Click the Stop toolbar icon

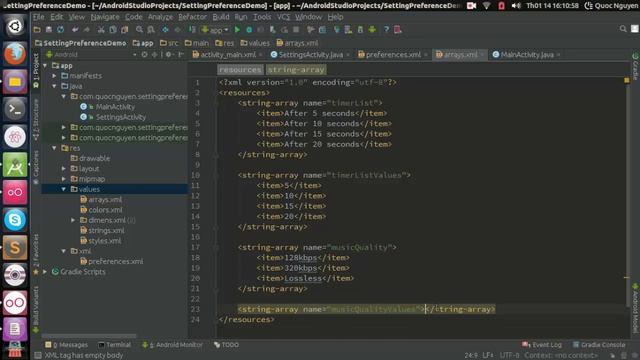pos(296,30)
